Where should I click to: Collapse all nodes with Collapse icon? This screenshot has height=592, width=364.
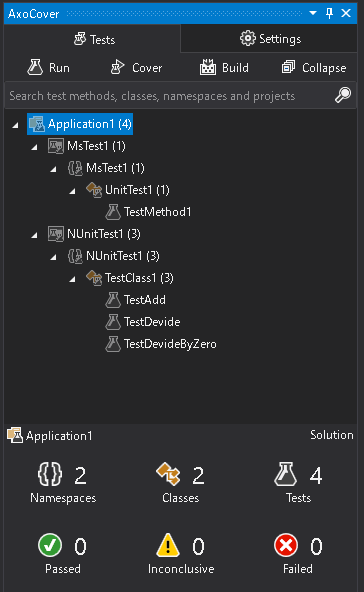click(x=288, y=67)
